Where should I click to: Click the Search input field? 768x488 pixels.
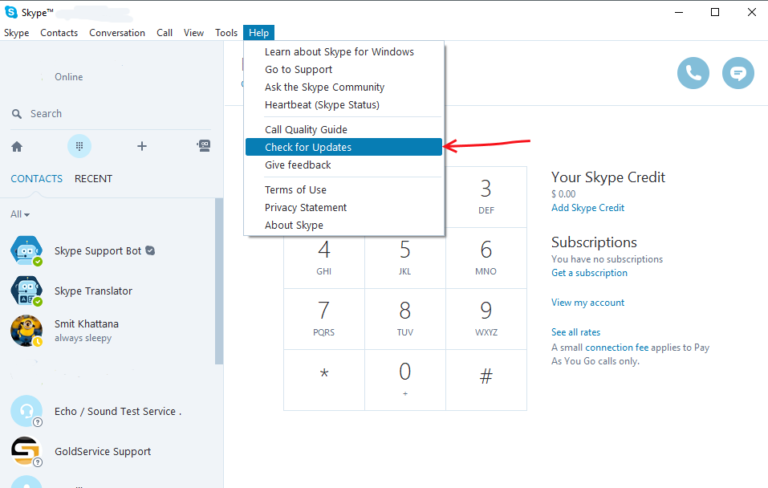coord(111,114)
